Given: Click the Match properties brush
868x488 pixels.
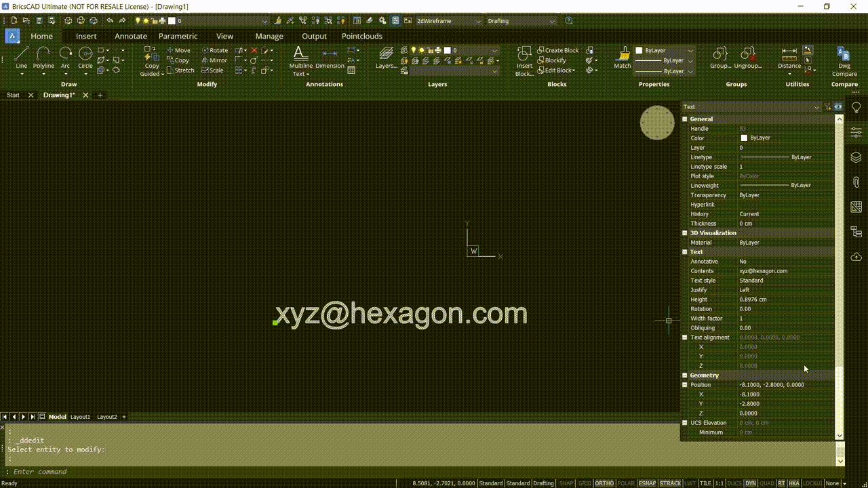Looking at the screenshot, I should click(x=623, y=58).
